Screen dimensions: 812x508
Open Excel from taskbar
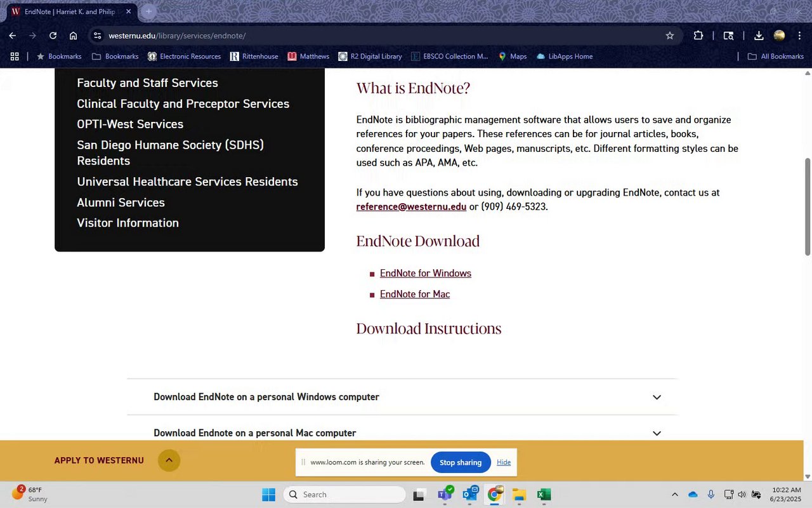pos(544,495)
